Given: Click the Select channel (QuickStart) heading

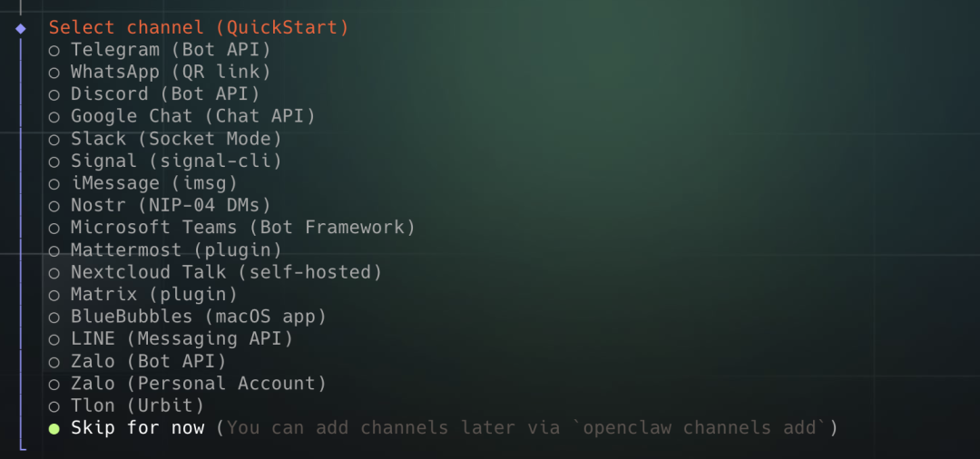Looking at the screenshot, I should (199, 27).
